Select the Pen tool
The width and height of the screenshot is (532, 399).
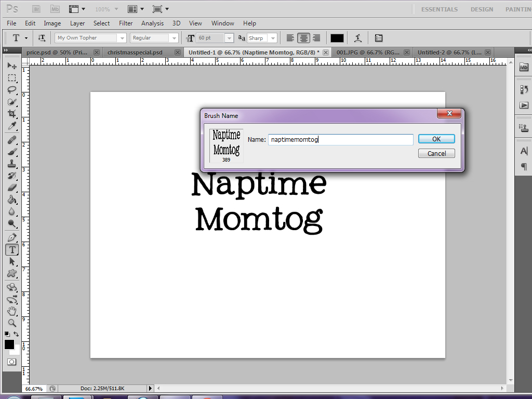12,237
